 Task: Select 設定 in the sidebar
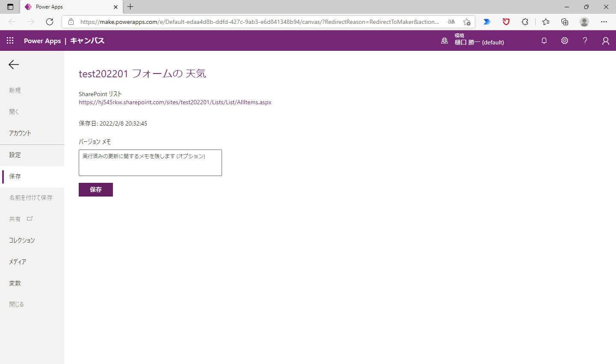coord(32,155)
